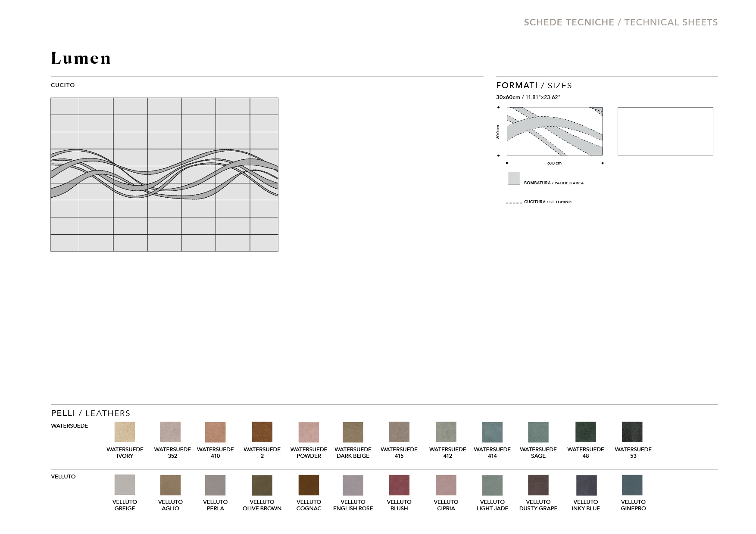Click the Velluto Inky Blue swatch
756x534 pixels.
[x=586, y=485]
